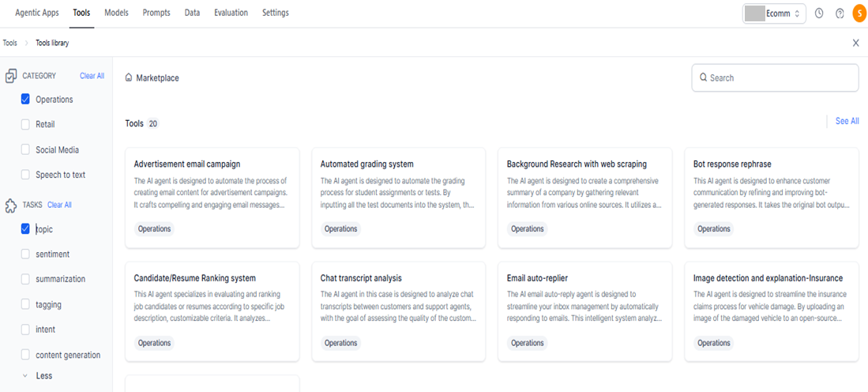Open the history clock icon

[819, 13]
